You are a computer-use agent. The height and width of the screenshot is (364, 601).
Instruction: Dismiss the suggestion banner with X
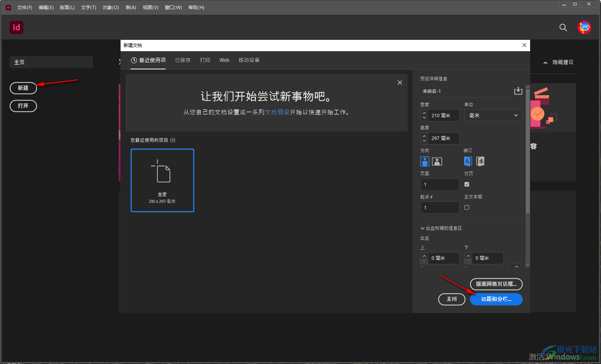[x=400, y=83]
